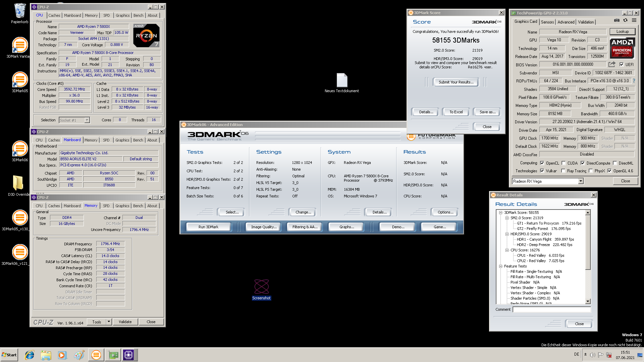Click the Action Center flag tray icon
644x362 pixels.
(601, 355)
